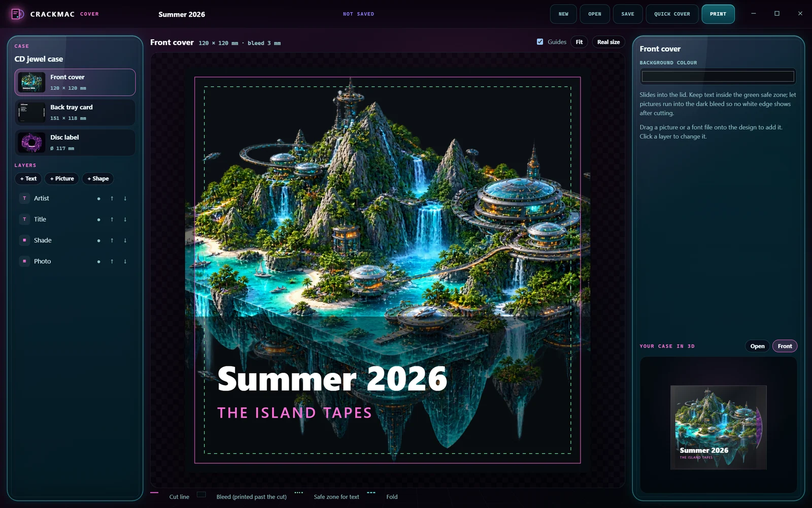This screenshot has width=812, height=508.
Task: Add a new Shape layer
Action: tap(98, 178)
